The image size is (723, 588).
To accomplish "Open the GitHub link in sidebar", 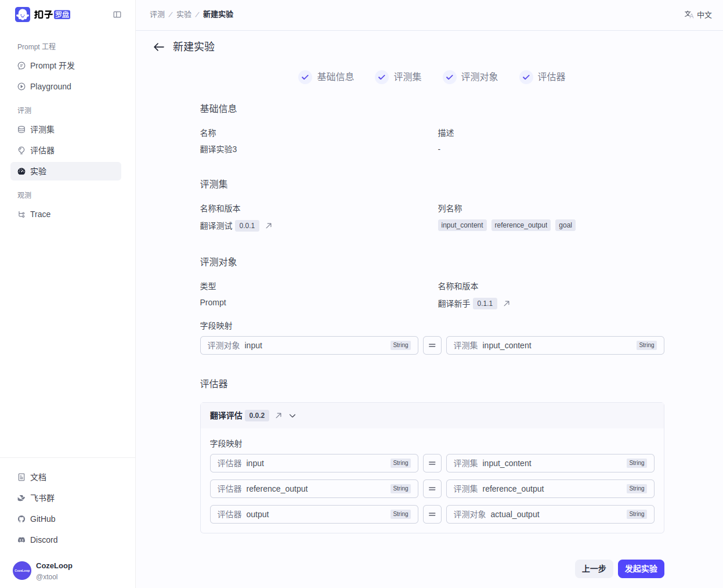I will coord(42,519).
